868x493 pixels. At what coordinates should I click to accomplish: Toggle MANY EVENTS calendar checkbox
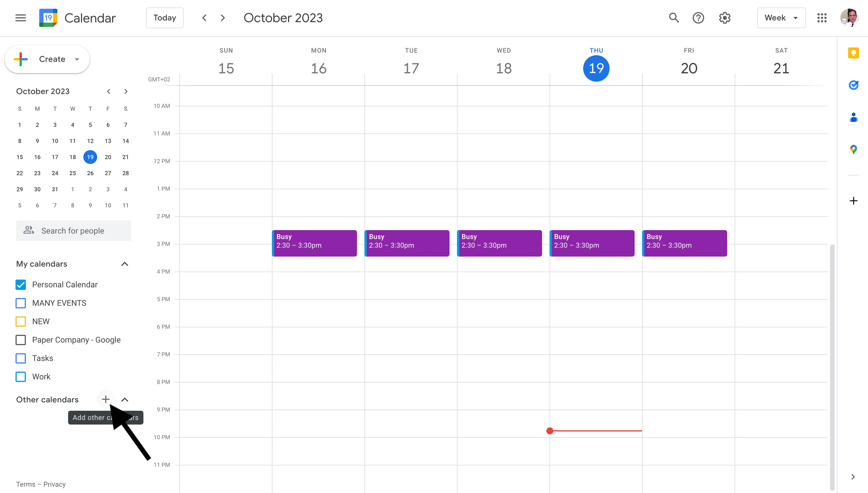[x=20, y=303]
